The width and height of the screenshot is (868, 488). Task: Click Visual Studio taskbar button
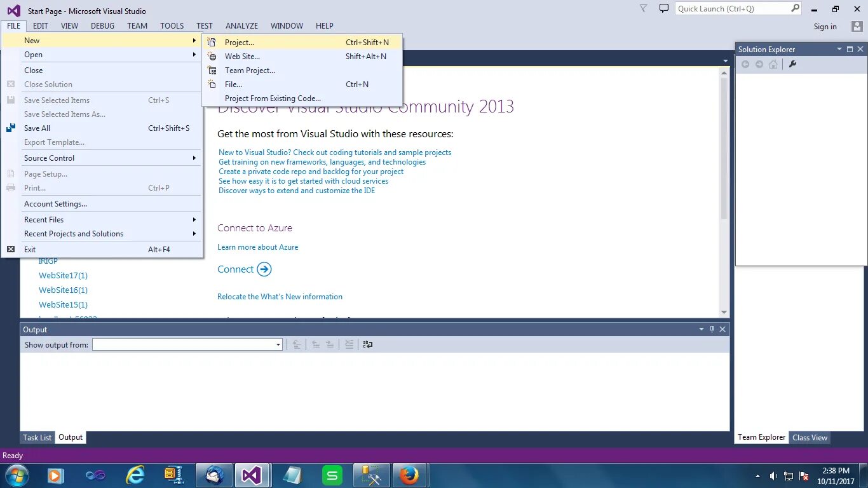[x=252, y=475]
